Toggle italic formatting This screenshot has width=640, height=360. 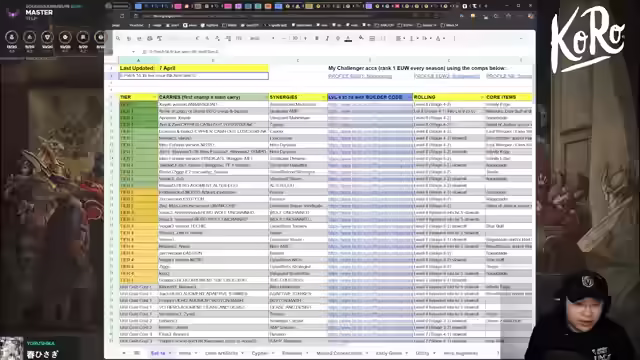pyautogui.click(x=327, y=38)
